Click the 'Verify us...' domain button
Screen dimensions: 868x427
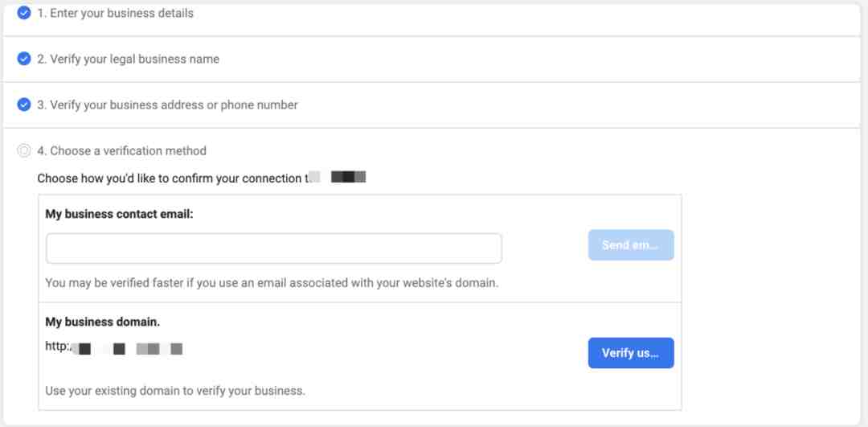point(631,353)
